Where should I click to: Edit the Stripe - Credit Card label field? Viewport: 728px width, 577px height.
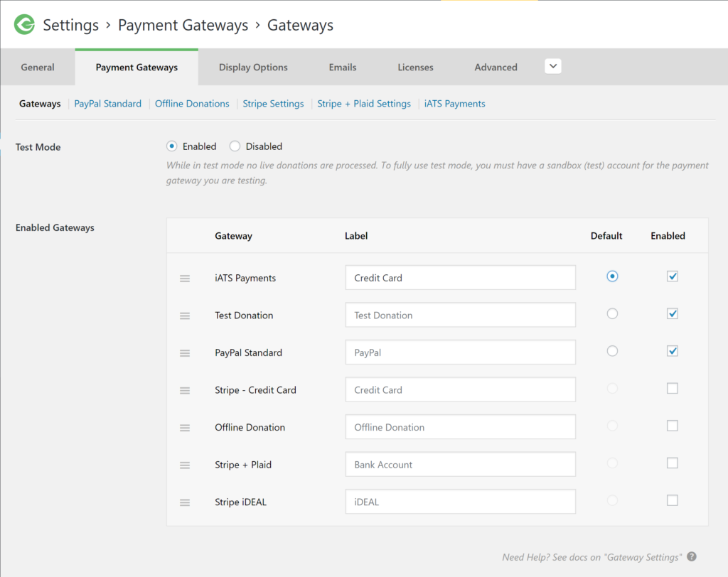click(x=461, y=389)
